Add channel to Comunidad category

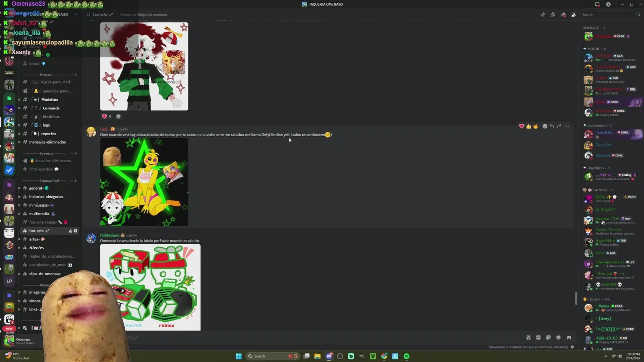click(x=75, y=180)
